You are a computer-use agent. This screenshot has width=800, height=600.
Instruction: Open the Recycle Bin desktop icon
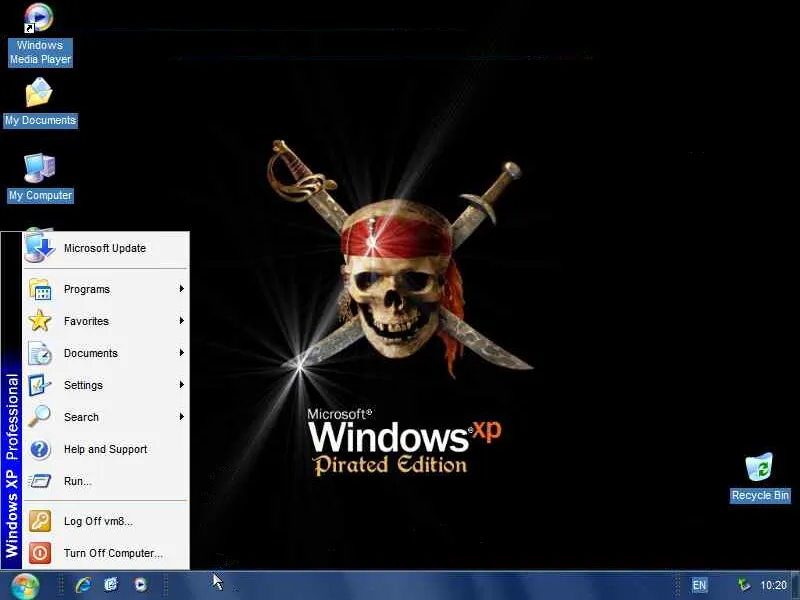click(760, 478)
